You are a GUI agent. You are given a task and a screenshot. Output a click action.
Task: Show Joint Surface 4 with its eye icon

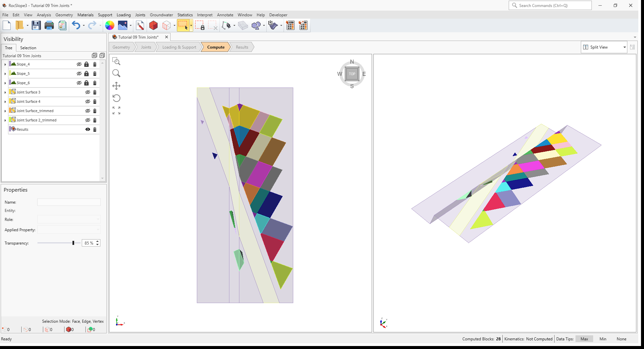(x=88, y=101)
